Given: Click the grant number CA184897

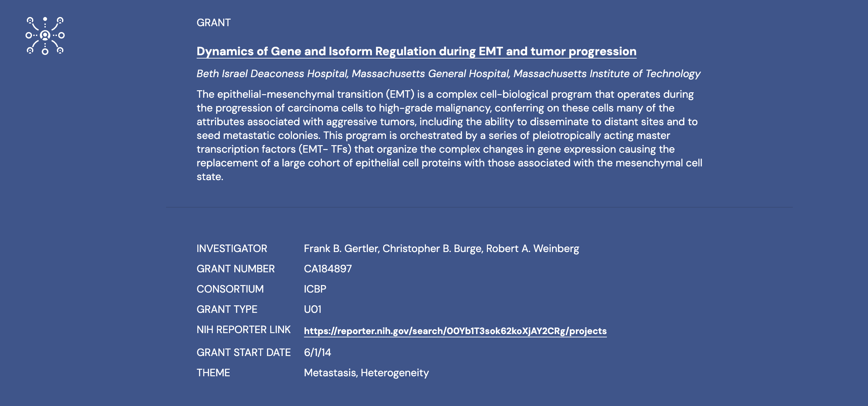Looking at the screenshot, I should click(327, 269).
